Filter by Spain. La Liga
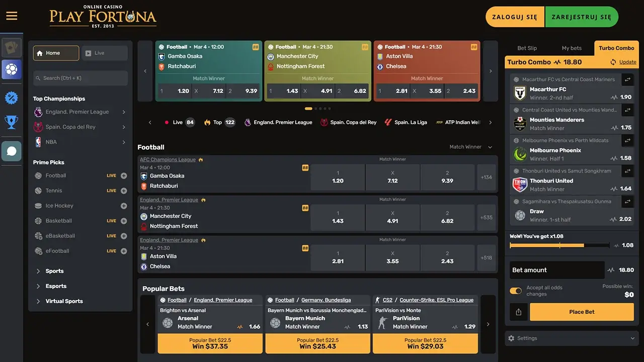The height and width of the screenshot is (362, 644). 406,122
